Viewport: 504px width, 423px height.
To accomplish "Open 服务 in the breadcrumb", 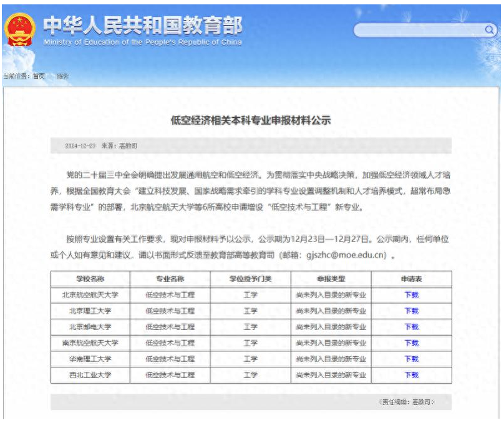I will 63,76.
